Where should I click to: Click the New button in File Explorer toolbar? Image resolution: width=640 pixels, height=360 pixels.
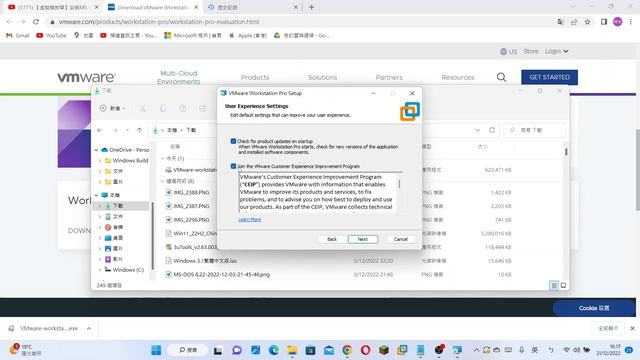pos(112,108)
